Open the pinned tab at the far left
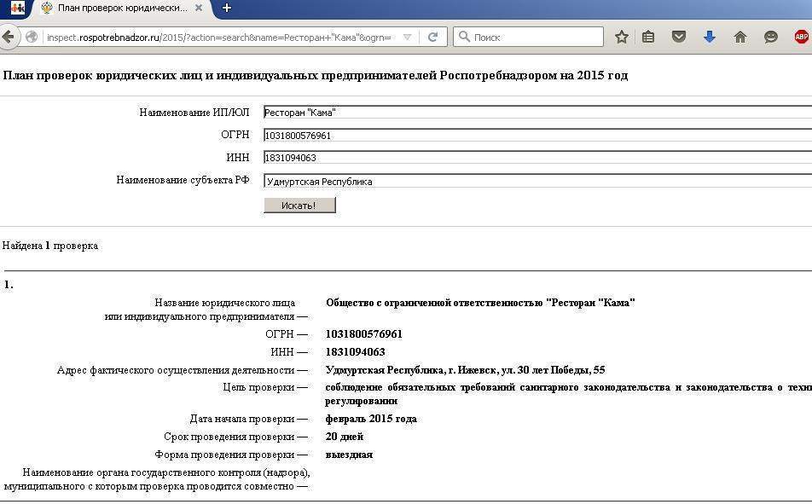The image size is (812, 504). click(17, 9)
